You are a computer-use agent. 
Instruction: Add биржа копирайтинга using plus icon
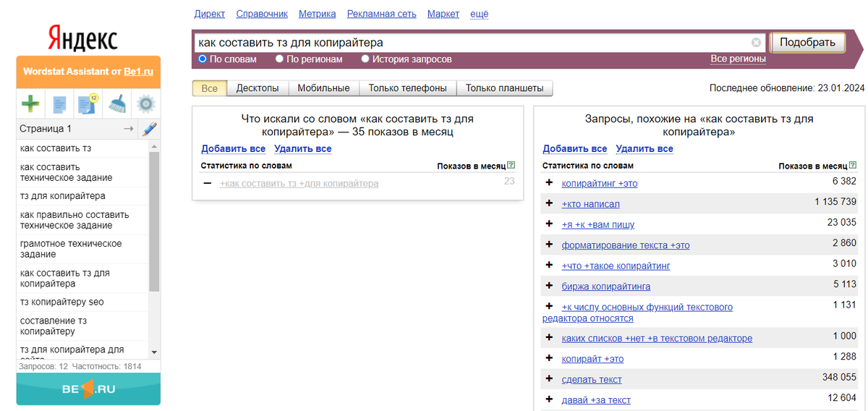click(x=549, y=286)
